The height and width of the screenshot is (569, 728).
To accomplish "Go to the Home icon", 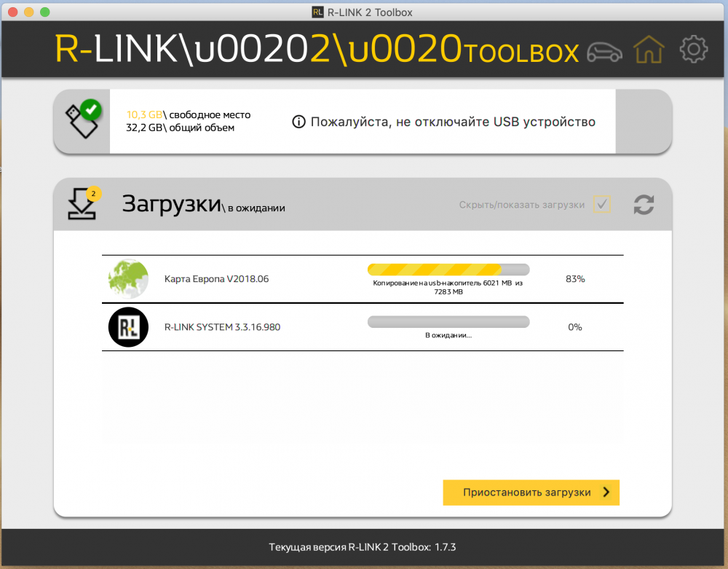I will [649, 50].
